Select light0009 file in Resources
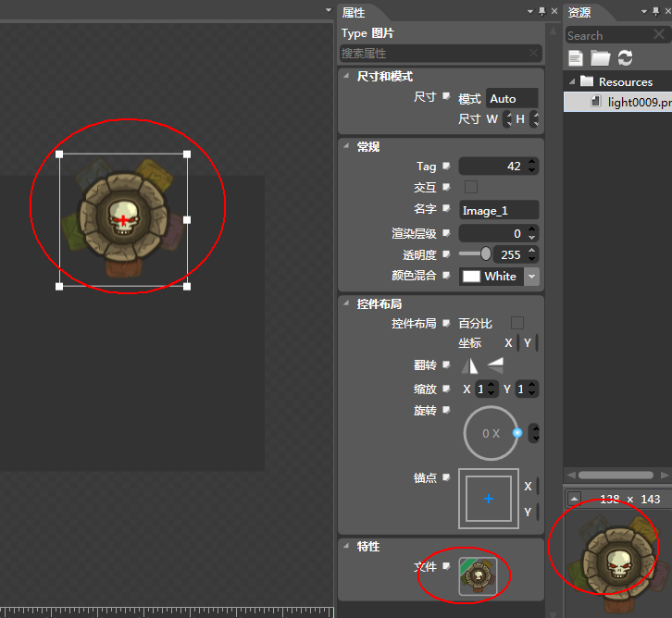Viewport: 672px width, 618px height. tap(639, 102)
